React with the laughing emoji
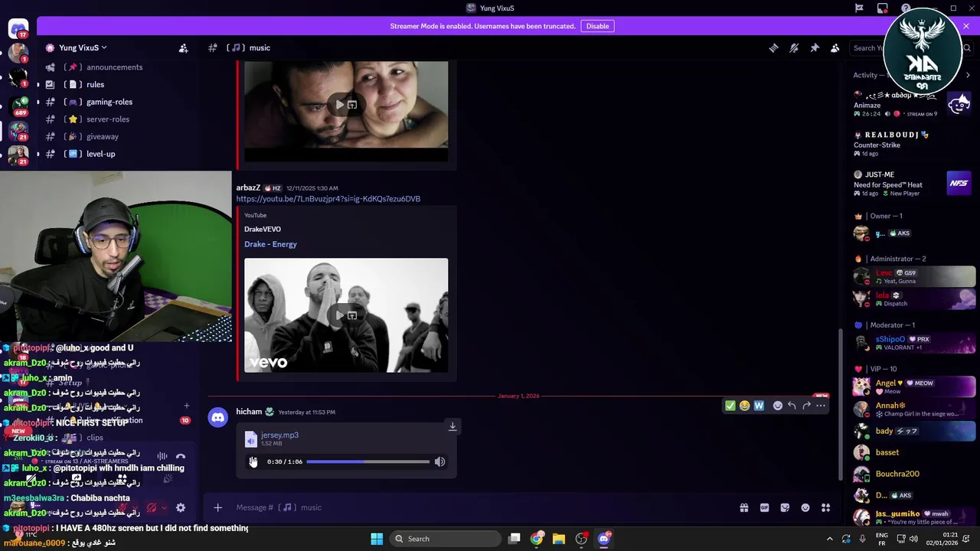Image resolution: width=980 pixels, height=551 pixels. pos(744,406)
